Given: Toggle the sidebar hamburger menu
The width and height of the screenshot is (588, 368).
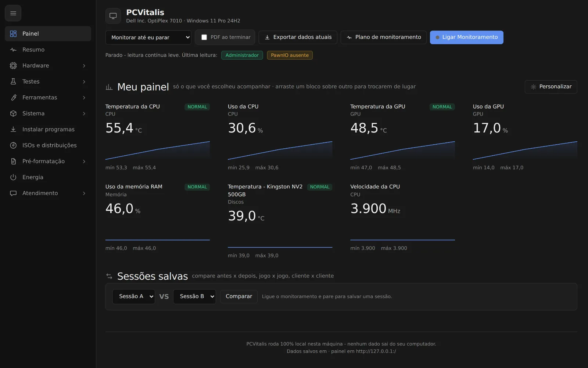Looking at the screenshot, I should click(13, 14).
